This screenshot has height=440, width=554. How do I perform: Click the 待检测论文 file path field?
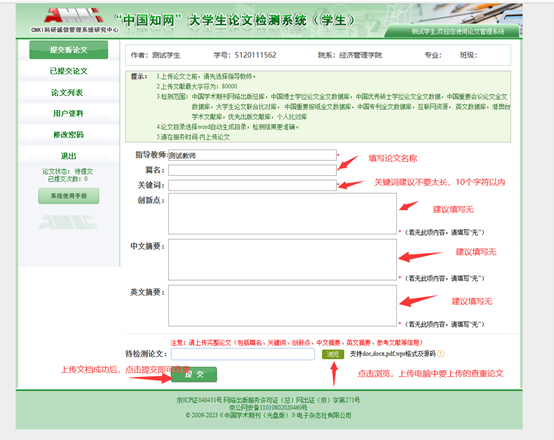tap(243, 354)
